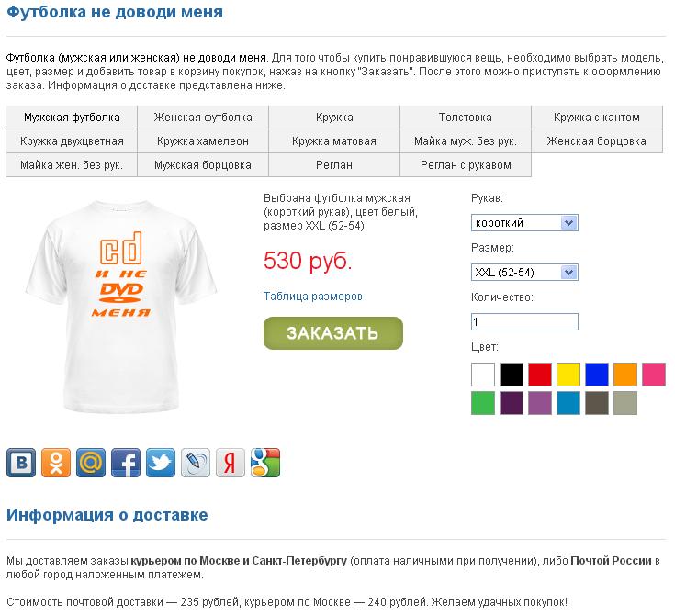Click the ЗАКАЗАТЬ order button
675x616 pixels.
click(x=333, y=333)
